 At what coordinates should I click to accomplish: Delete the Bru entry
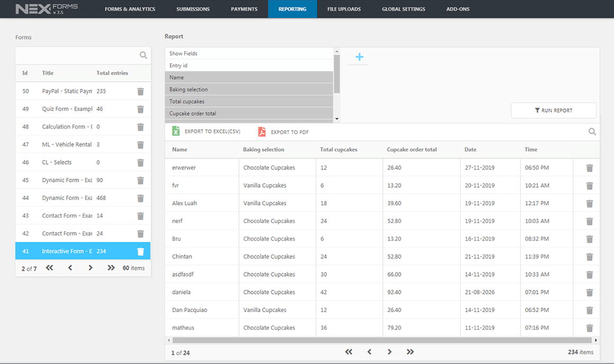pyautogui.click(x=589, y=239)
